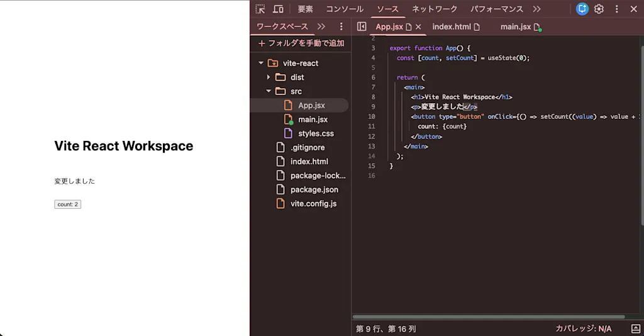Click line number 3 in gutter
The image size is (644, 336).
[x=373, y=48]
